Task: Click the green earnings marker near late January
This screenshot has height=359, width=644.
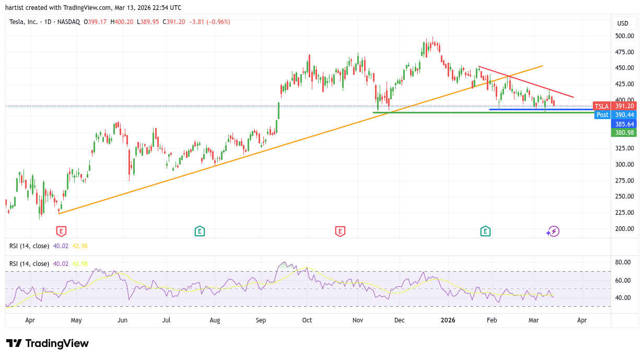Action: tap(485, 231)
